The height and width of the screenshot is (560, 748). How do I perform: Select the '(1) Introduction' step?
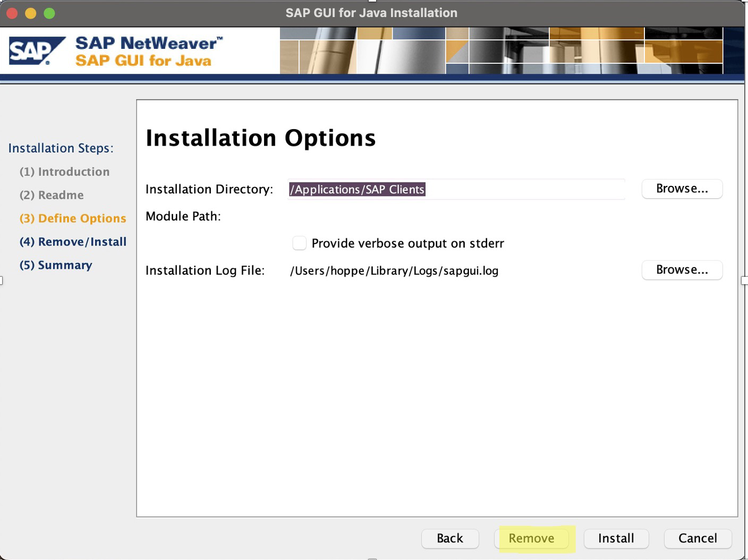(64, 172)
